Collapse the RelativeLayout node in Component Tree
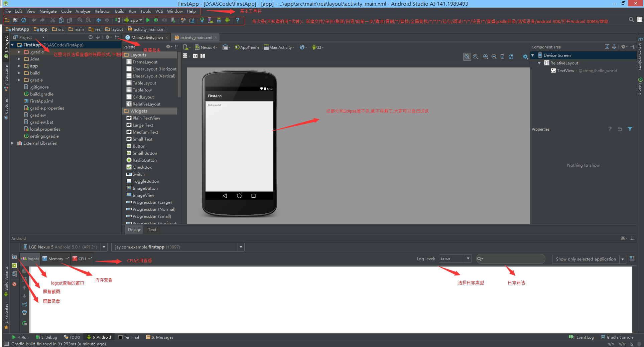 pos(539,63)
